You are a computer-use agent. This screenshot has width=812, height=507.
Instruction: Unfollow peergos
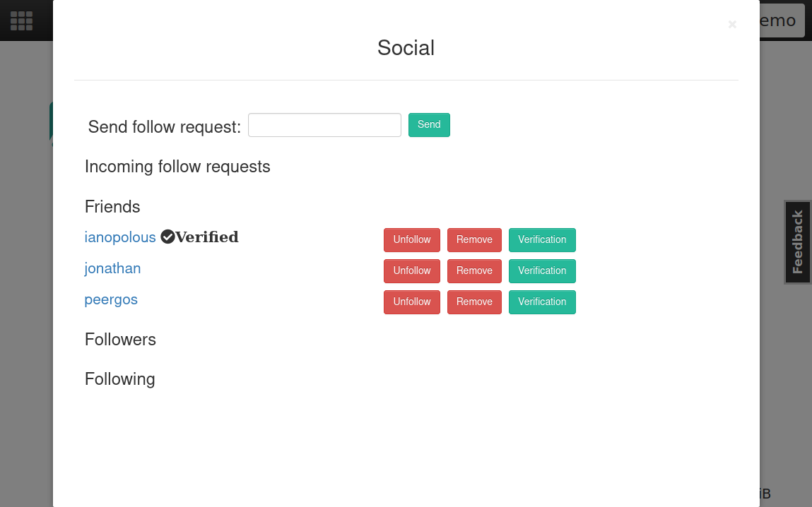(x=412, y=302)
